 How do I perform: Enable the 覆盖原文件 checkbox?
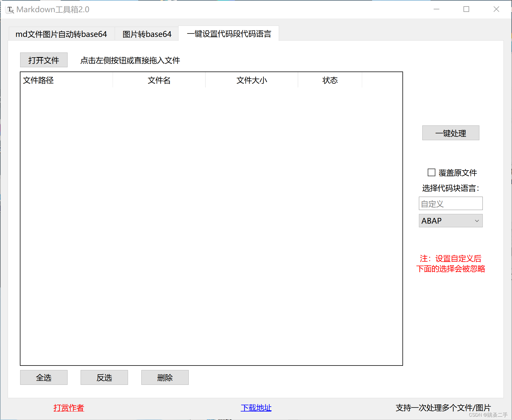[x=431, y=172]
